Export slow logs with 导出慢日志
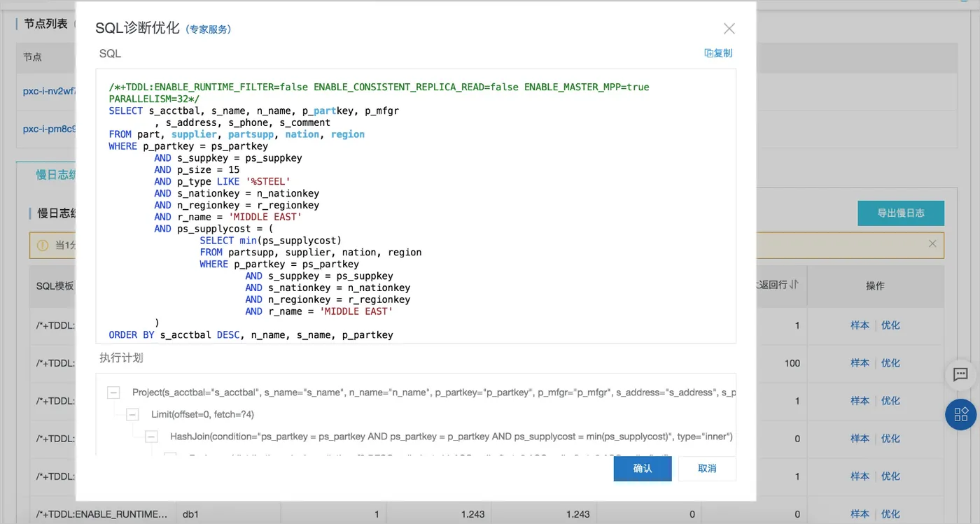 [901, 213]
